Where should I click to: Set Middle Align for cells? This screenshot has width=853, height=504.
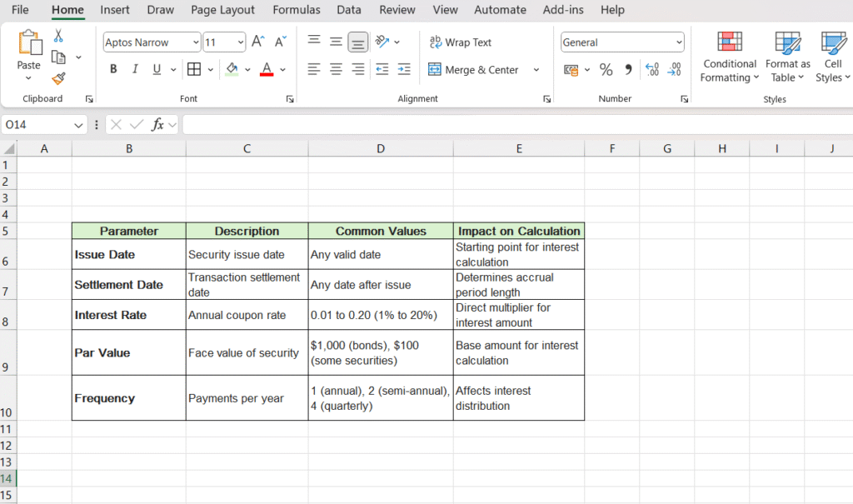pyautogui.click(x=337, y=42)
